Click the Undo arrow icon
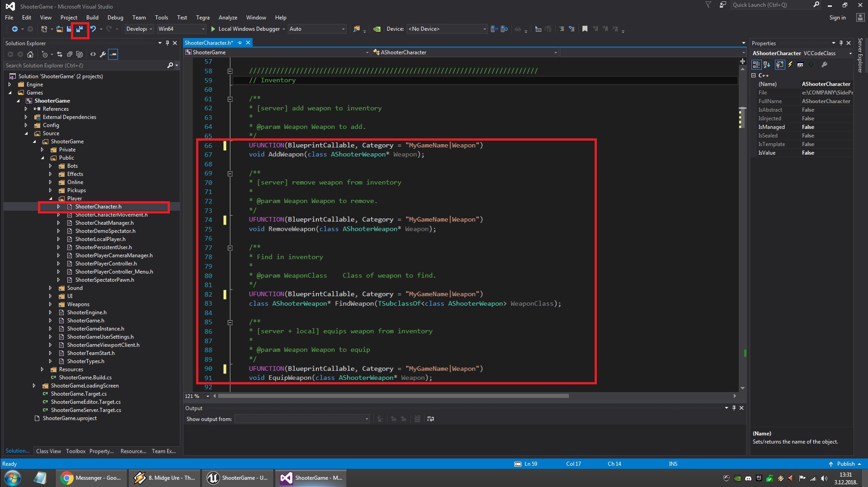The width and height of the screenshot is (868, 487). pyautogui.click(x=93, y=29)
